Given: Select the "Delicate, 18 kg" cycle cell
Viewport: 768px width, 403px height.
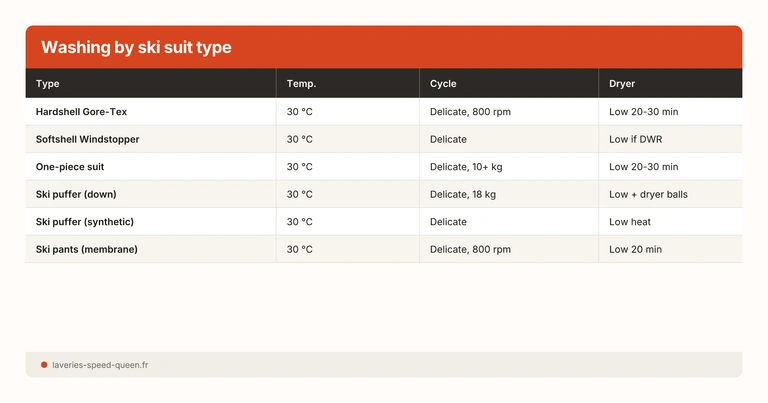Looking at the screenshot, I should coord(463,194).
